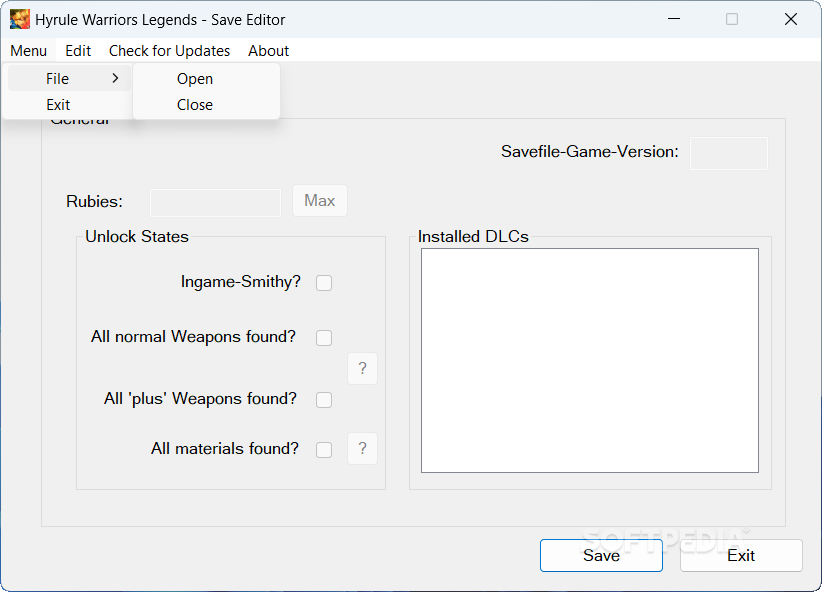
Task: Select Open in the File submenu
Action: click(x=207, y=79)
